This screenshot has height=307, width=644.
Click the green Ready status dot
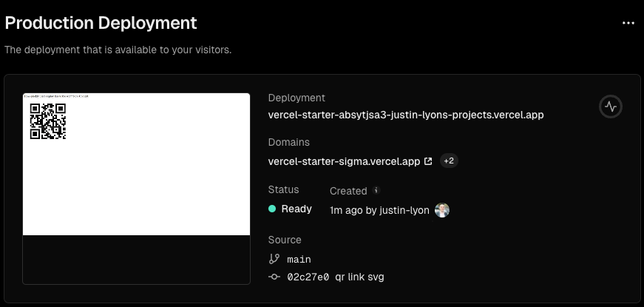point(272,209)
